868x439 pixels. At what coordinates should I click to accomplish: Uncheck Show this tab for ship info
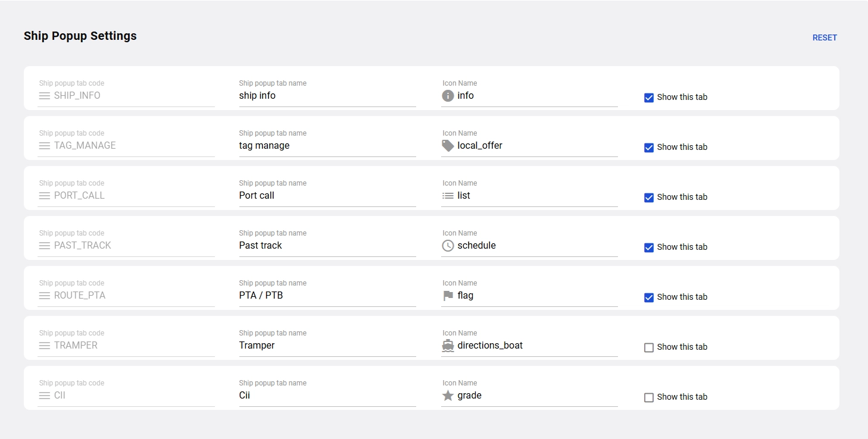click(x=649, y=98)
